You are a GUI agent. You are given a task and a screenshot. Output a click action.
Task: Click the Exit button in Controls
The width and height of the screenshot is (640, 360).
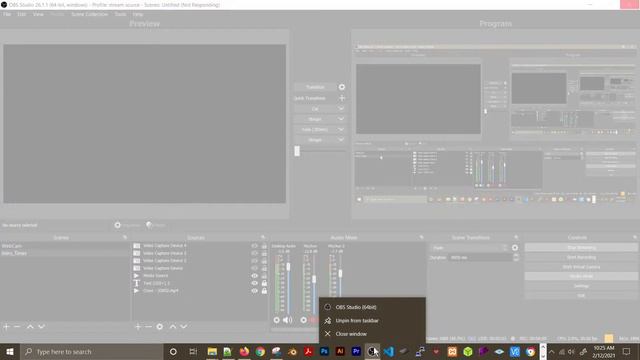581,296
